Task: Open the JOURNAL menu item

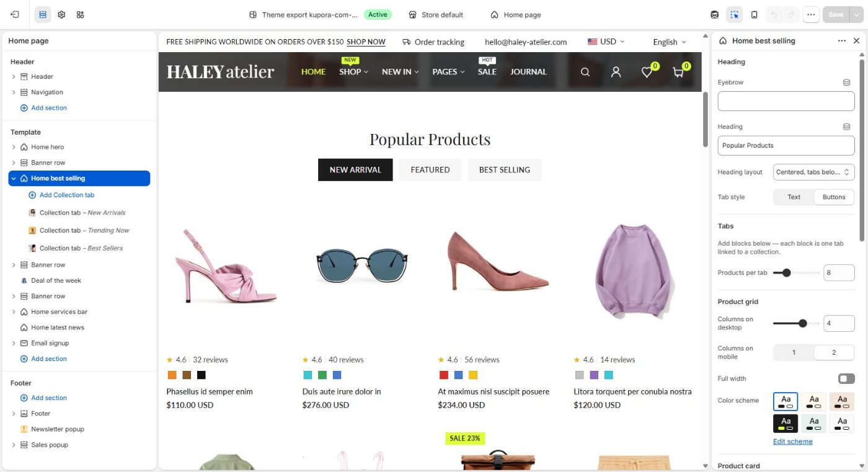Action: point(528,72)
